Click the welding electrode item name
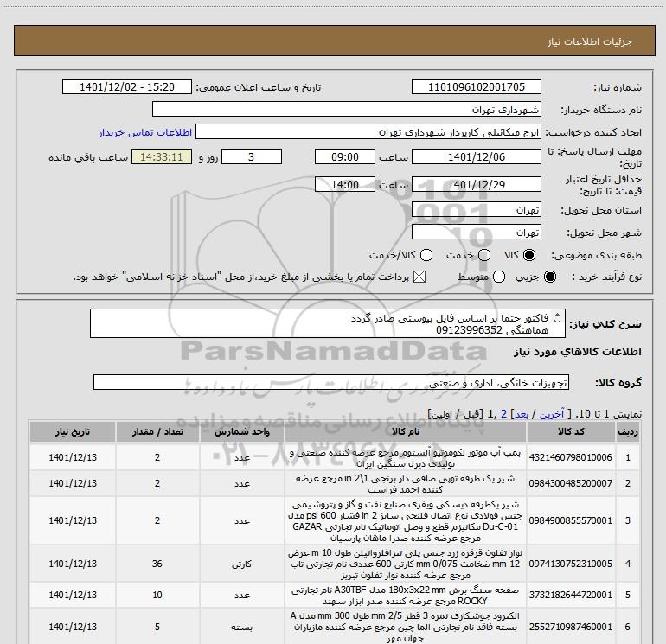The height and width of the screenshot is (644, 666). (x=405, y=627)
